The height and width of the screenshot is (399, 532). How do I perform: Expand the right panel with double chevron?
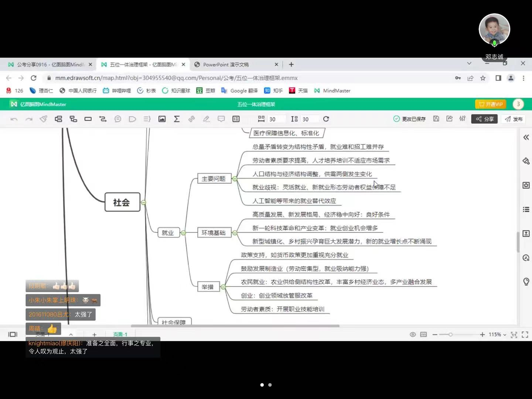pyautogui.click(x=526, y=137)
